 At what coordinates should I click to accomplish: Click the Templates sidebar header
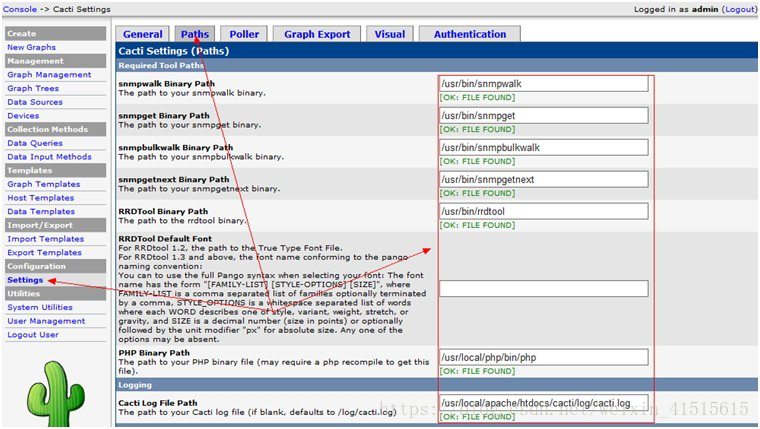55,171
